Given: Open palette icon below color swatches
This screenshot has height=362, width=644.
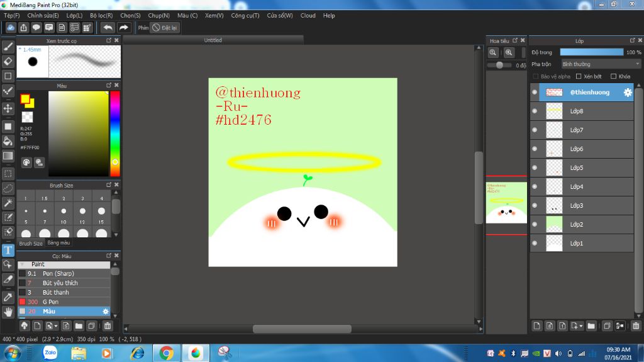Looking at the screenshot, I should 26,162.
